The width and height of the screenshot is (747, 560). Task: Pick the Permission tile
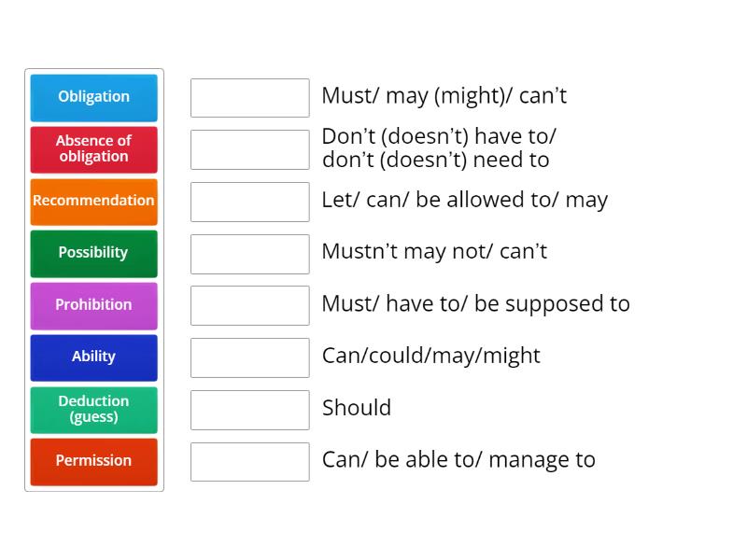(93, 461)
